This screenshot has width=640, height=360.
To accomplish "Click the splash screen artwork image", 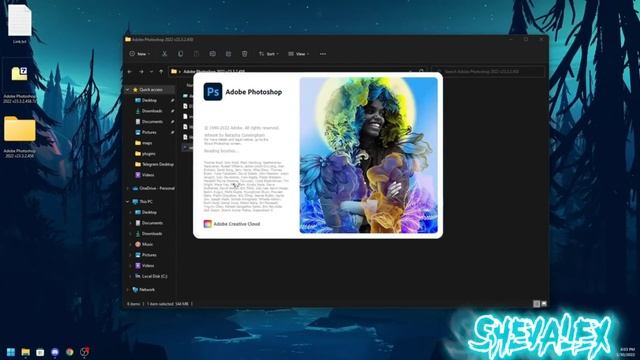I will (369, 155).
